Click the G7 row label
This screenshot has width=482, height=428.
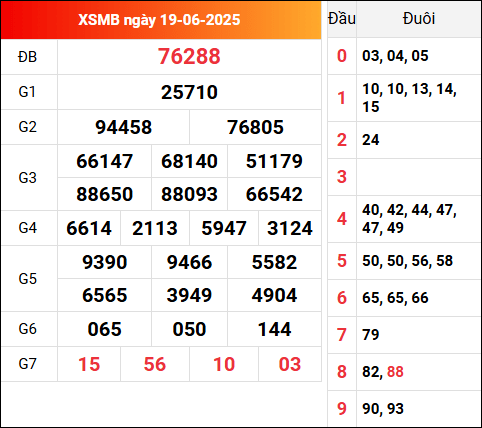[x=27, y=364]
